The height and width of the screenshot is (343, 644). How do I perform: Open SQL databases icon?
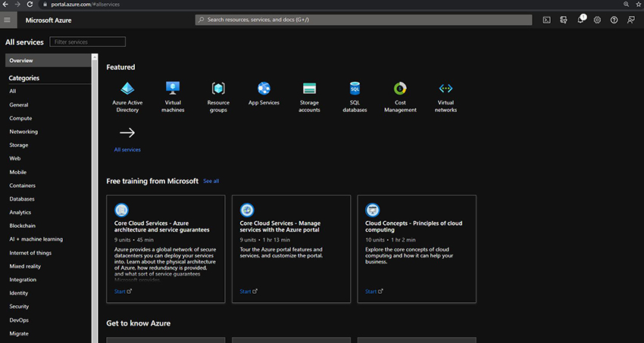pos(355,89)
